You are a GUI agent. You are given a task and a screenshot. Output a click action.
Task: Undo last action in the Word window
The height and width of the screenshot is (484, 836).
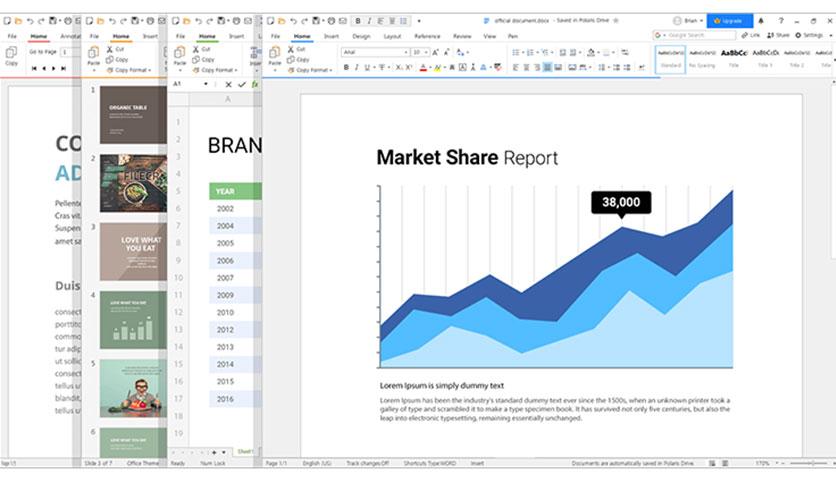(293, 21)
